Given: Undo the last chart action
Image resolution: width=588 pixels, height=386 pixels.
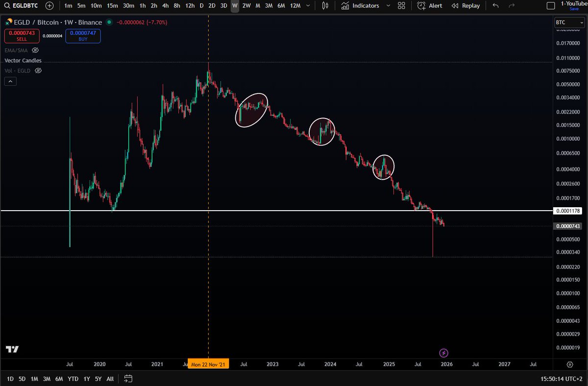Looking at the screenshot, I should (495, 6).
